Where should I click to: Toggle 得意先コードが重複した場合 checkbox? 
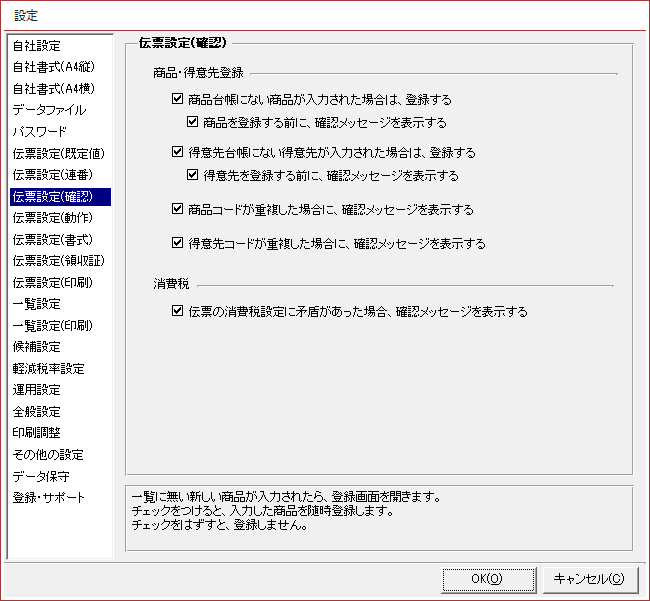click(178, 243)
